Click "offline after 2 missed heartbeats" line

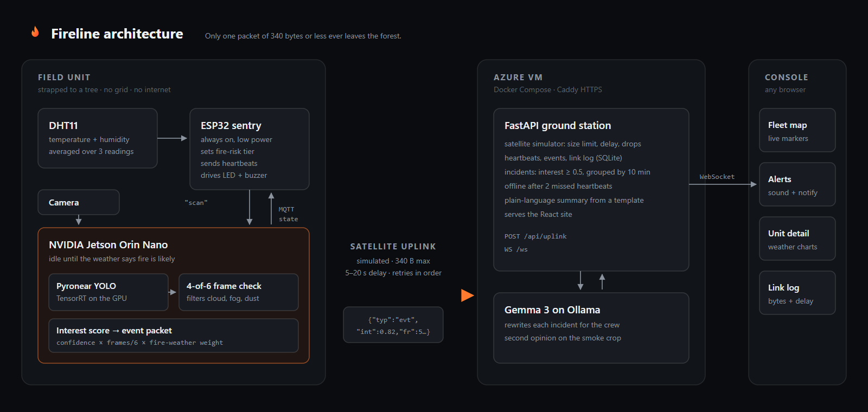(x=558, y=186)
